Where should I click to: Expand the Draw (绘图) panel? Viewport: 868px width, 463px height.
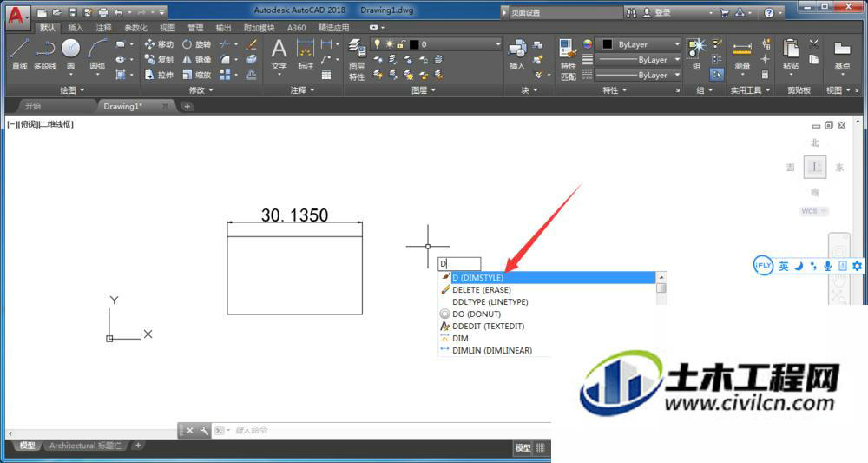pos(72,89)
